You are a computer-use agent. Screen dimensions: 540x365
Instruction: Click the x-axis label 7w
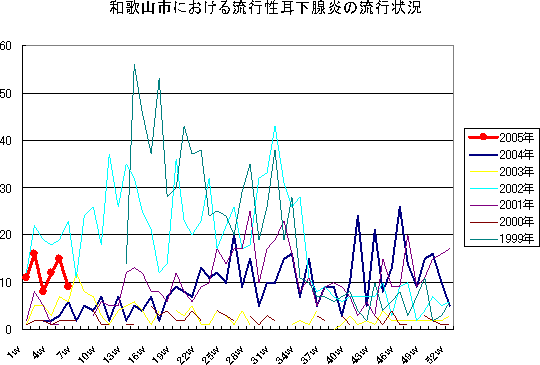tap(64, 352)
